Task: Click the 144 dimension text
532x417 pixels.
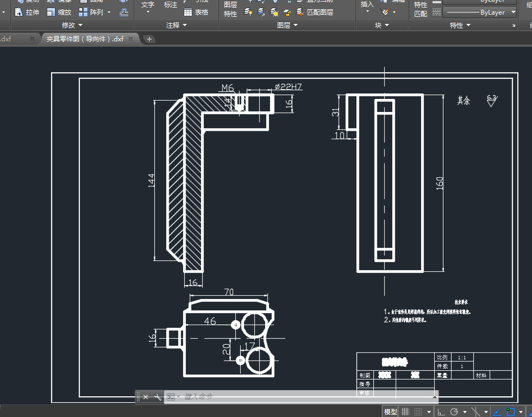Action: click(x=151, y=181)
